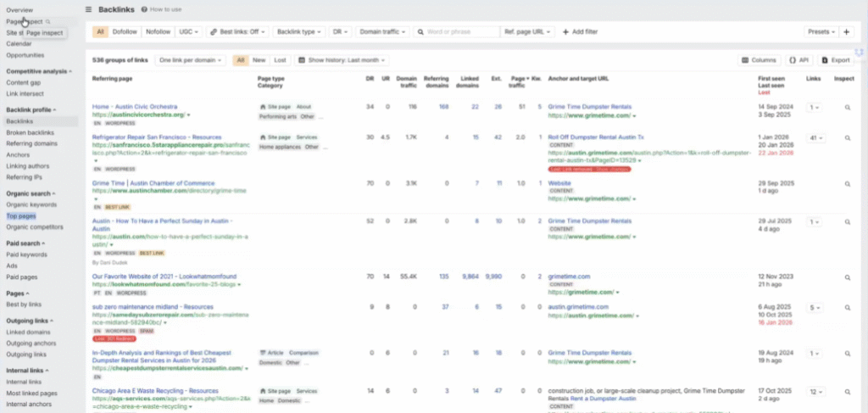
Task: Inspect the Austin Civic Orchestra backlink row
Action: coord(846,108)
